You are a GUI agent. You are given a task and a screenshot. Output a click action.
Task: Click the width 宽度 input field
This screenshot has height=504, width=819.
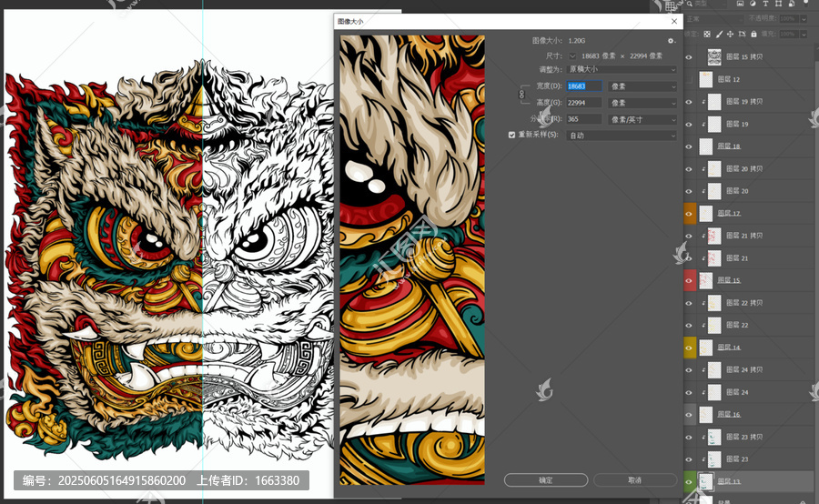584,86
